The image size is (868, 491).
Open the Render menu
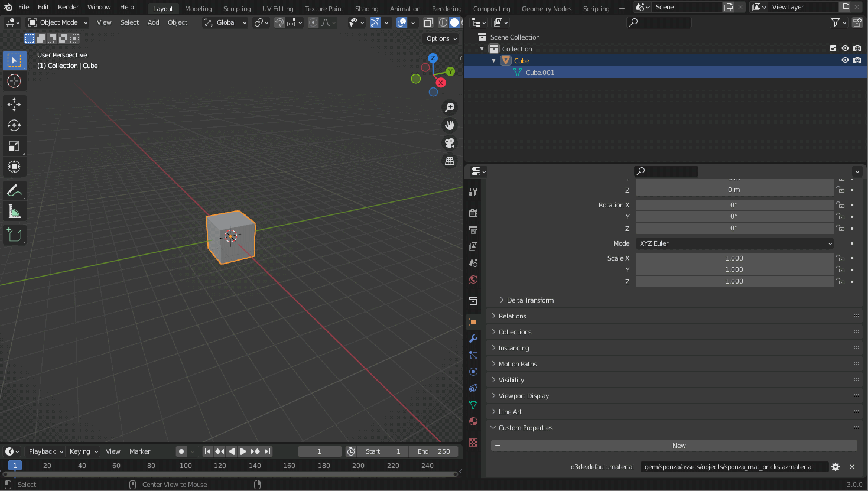[68, 6]
